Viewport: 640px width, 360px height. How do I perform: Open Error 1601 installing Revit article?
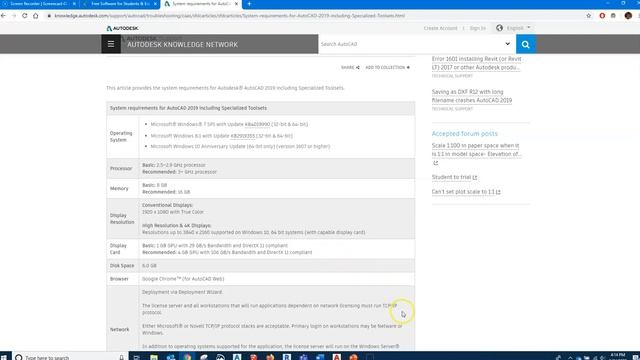click(x=476, y=63)
